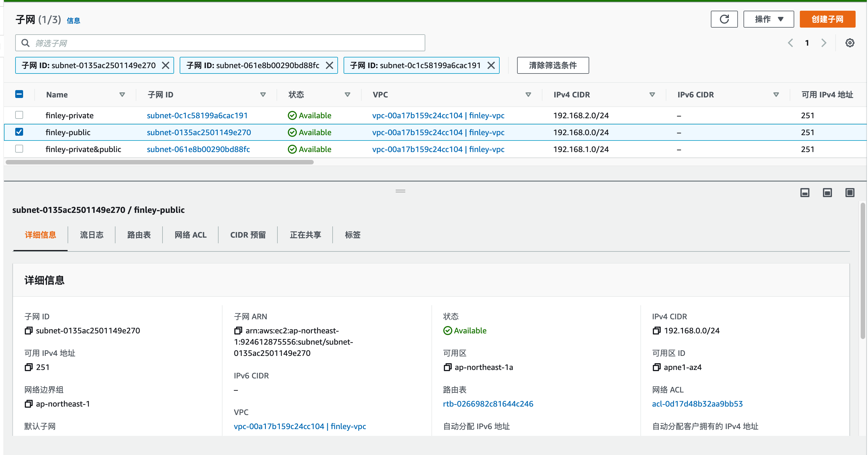Remove subnet-0135ac2501149e270 filter chip
The width and height of the screenshot is (868, 455).
click(165, 65)
